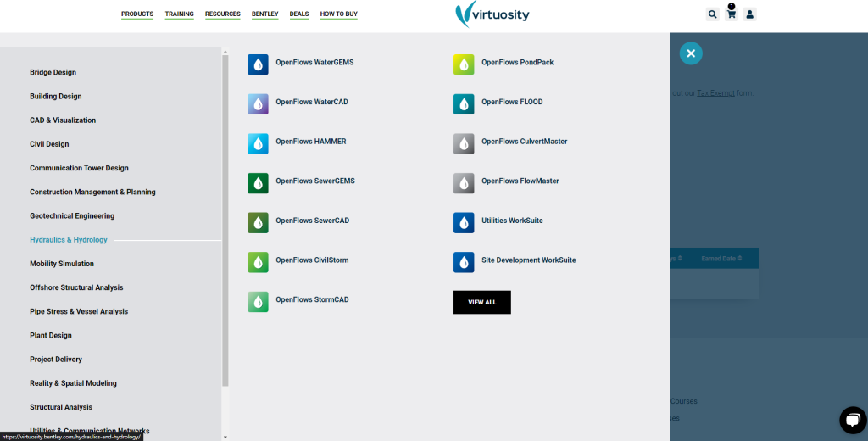Click the user account icon
The height and width of the screenshot is (441, 868).
pos(749,14)
